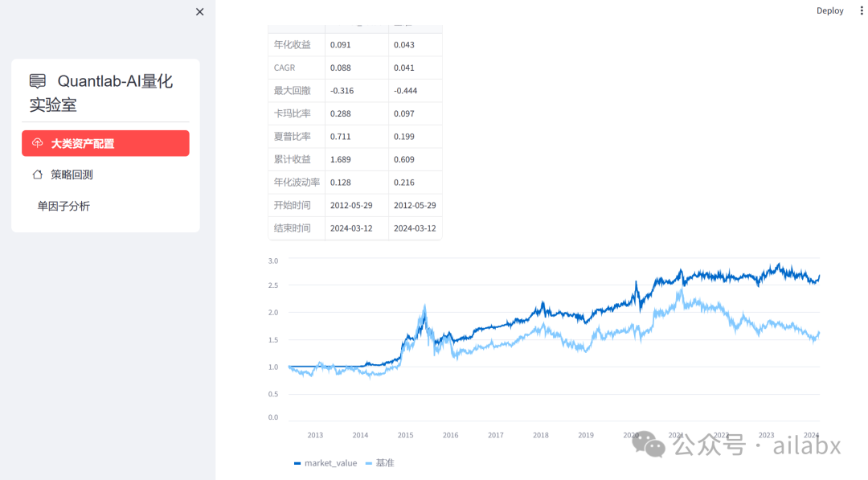
Task: Click the 2015 label on the x-axis
Action: click(405, 435)
